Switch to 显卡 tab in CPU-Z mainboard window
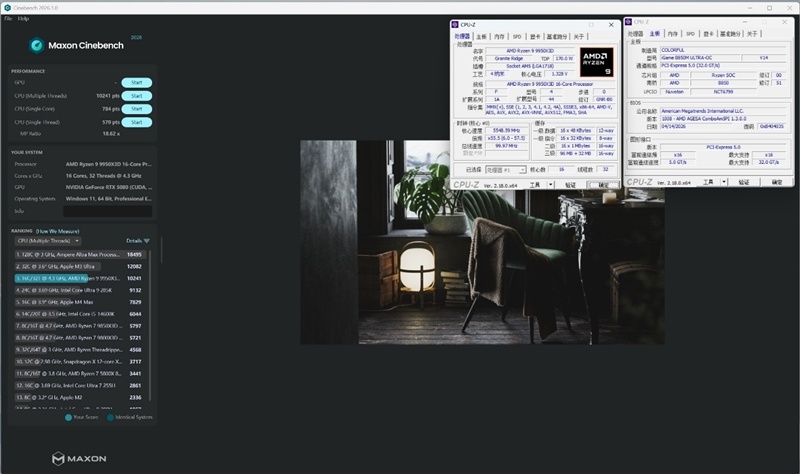Screen dimensions: 800x474 [708, 34]
